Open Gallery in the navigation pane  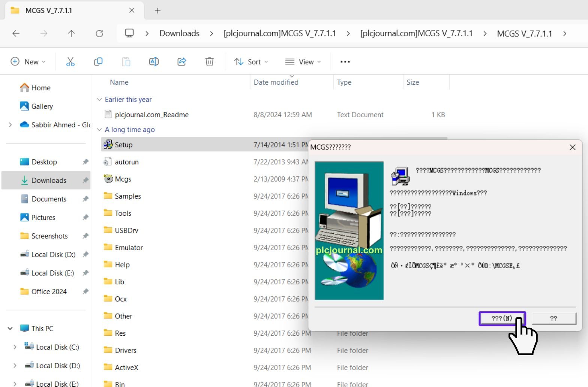pos(37,106)
